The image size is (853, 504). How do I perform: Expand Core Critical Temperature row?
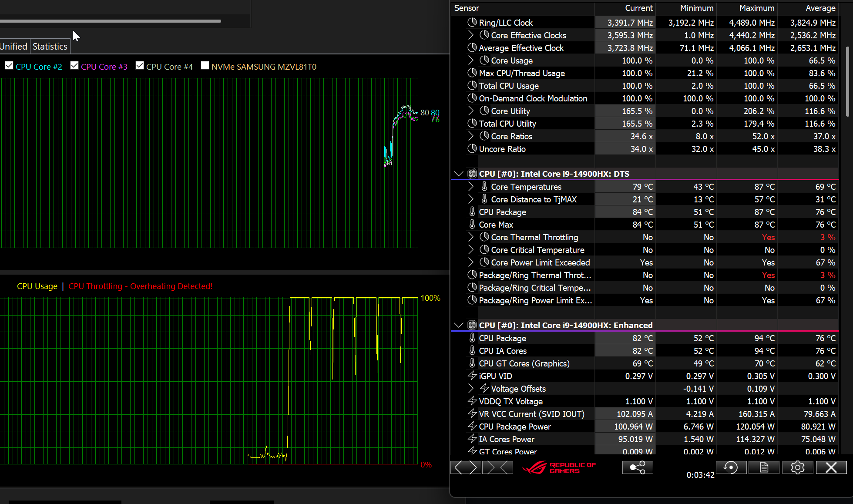[471, 249]
